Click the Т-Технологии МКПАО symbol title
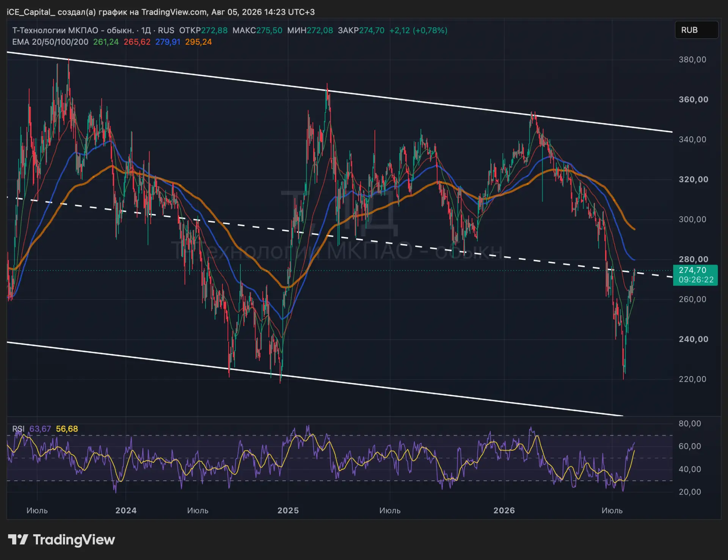 click(x=73, y=30)
